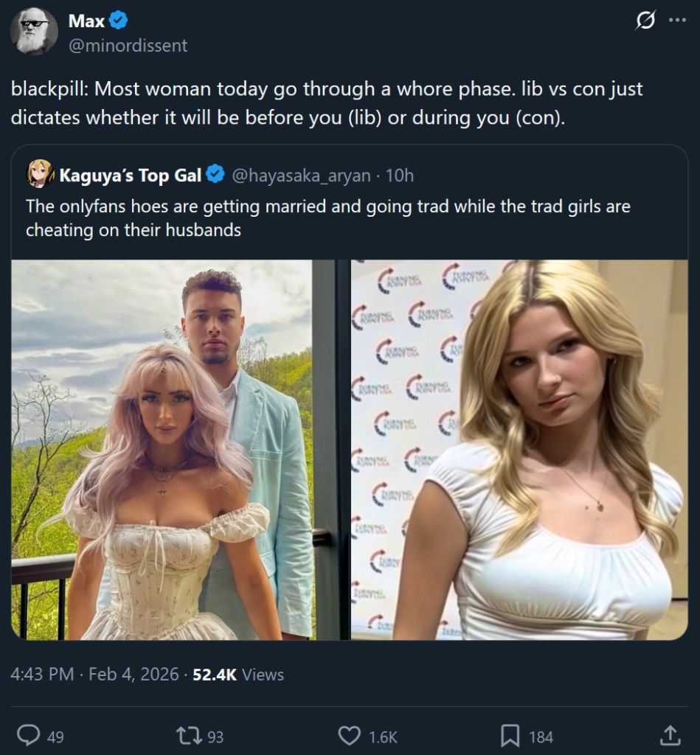Open Kaguya's Top Gal anime avatar
Viewport: 700px width, 755px height.
click(40, 174)
